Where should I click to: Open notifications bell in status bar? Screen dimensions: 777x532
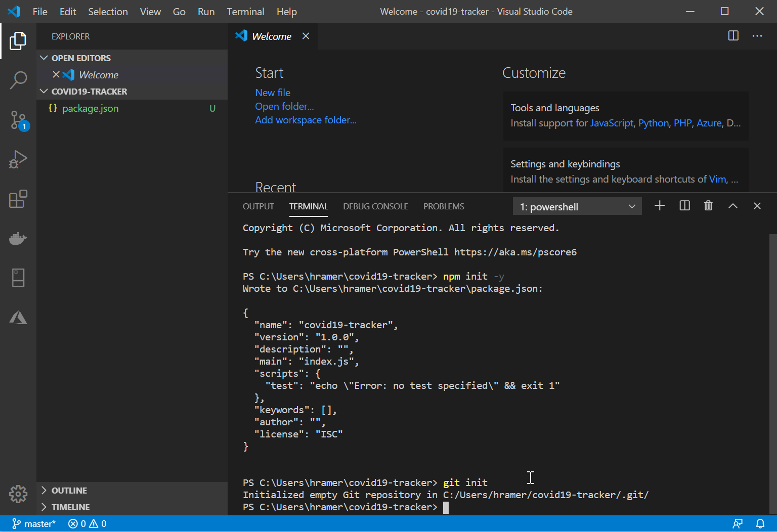(760, 524)
